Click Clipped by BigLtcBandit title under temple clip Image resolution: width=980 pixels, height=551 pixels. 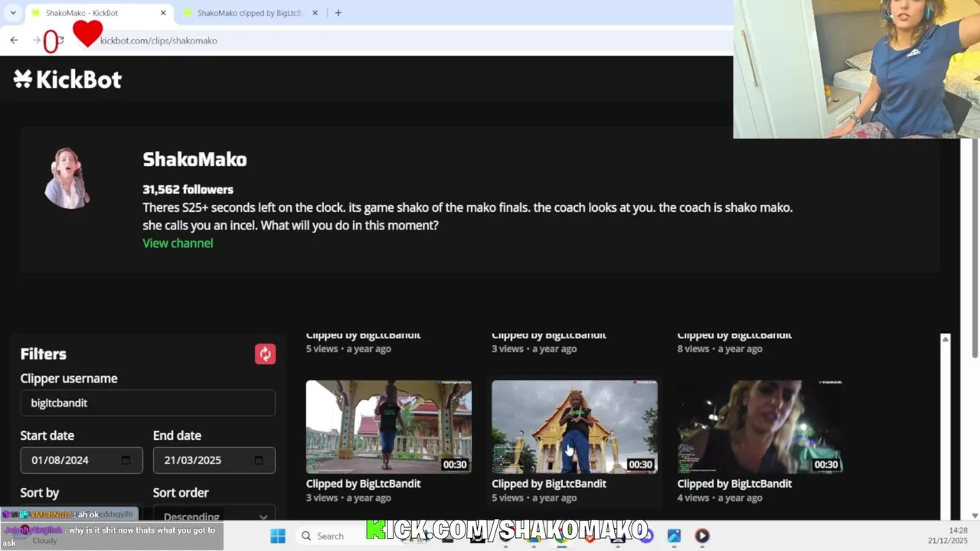coord(549,484)
